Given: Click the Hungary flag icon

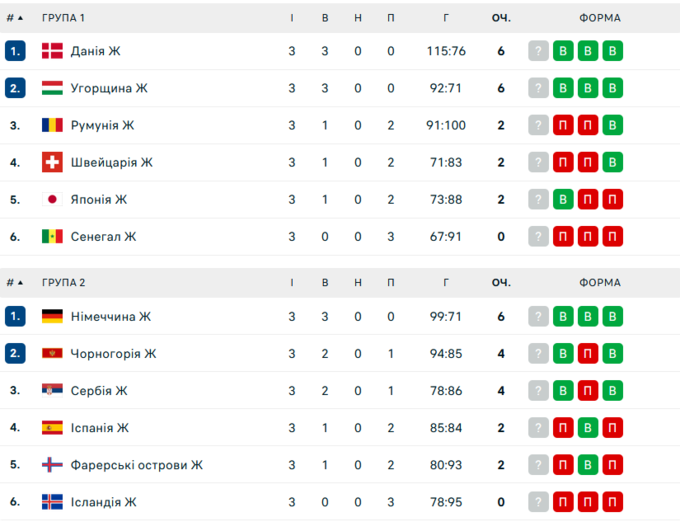Looking at the screenshot, I should coord(52,88).
